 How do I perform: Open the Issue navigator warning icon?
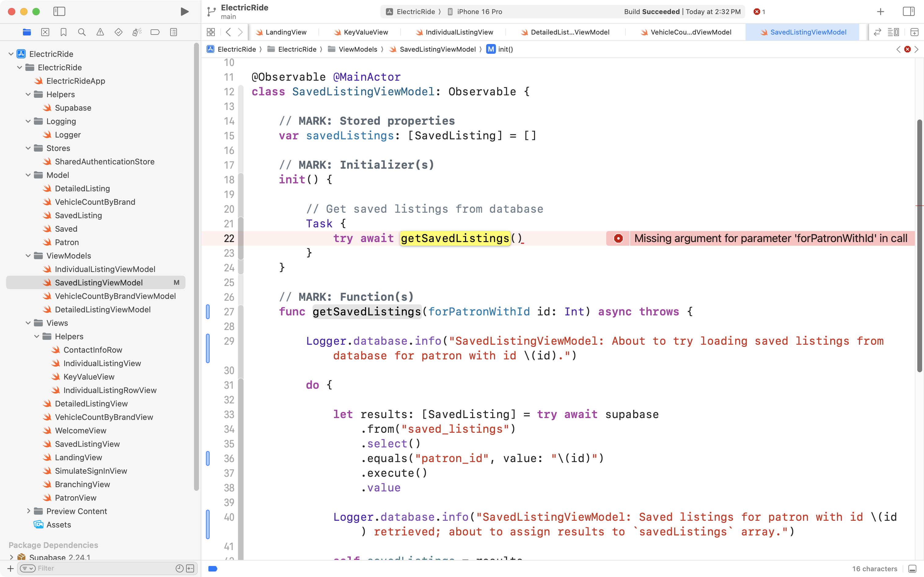pos(100,32)
